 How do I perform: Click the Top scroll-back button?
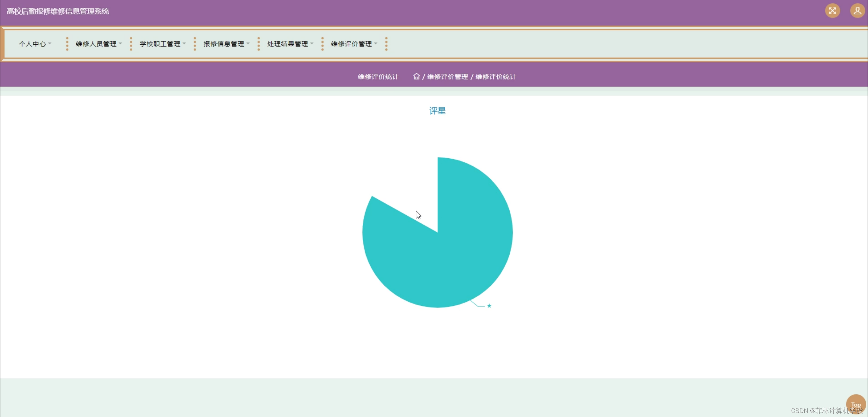coord(855,404)
